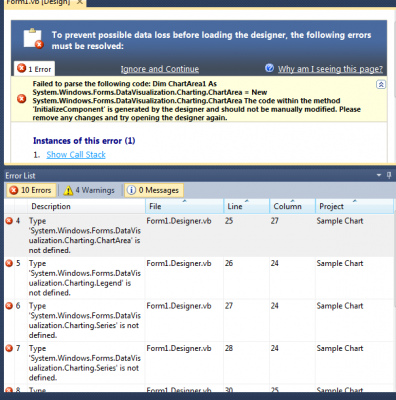Click the error icon on row 6

(x=9, y=306)
